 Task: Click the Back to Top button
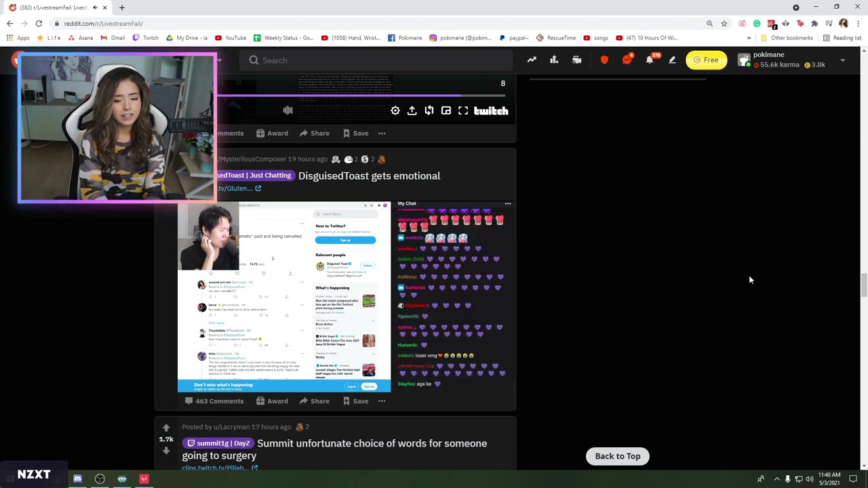tap(618, 456)
